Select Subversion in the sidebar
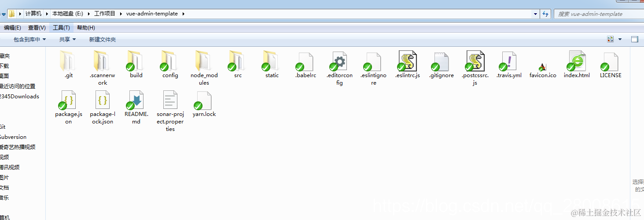The width and height of the screenshot is (644, 220). click(13, 137)
